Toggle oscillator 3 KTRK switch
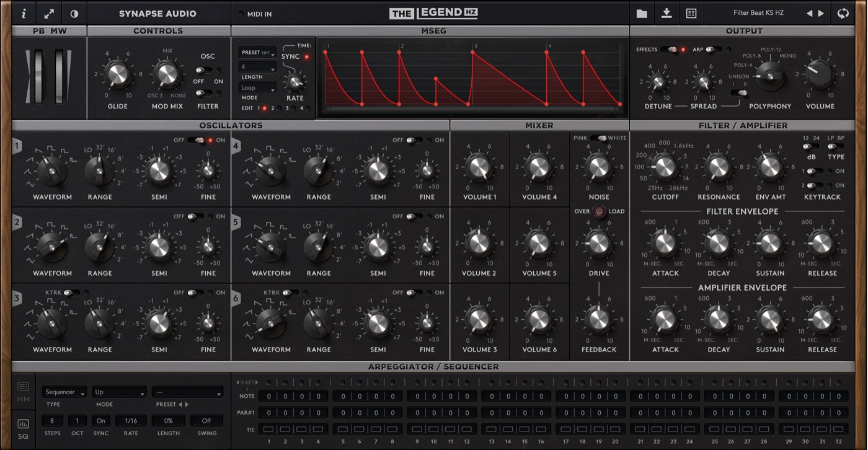The image size is (868, 450). (71, 293)
